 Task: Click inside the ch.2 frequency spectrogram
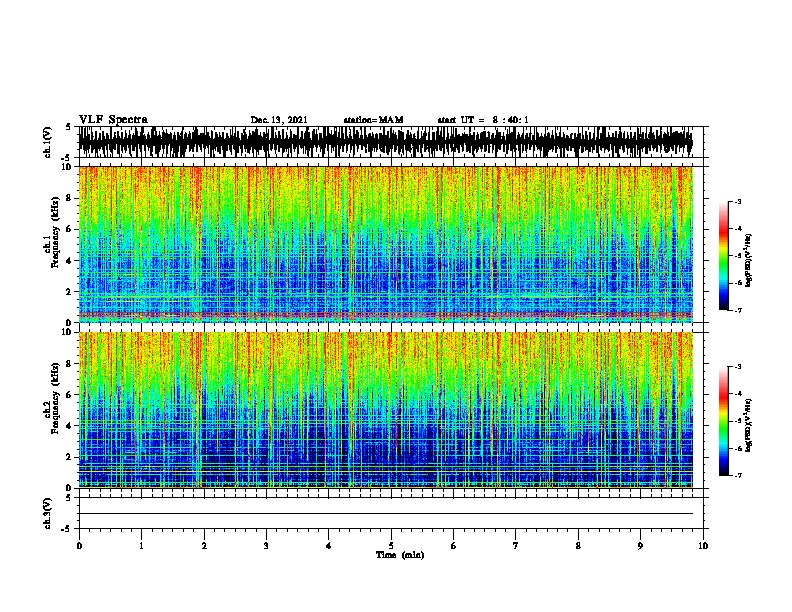point(385,410)
